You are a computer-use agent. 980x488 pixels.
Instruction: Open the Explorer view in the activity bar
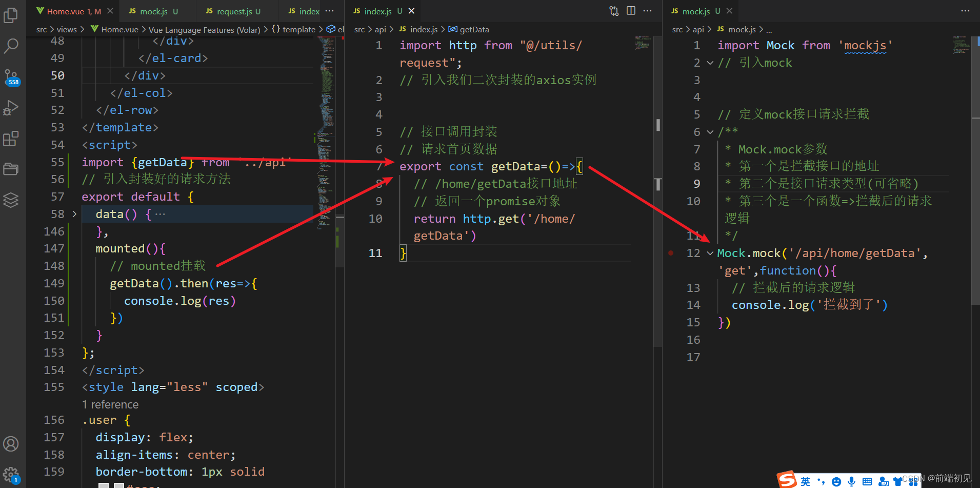pyautogui.click(x=11, y=15)
